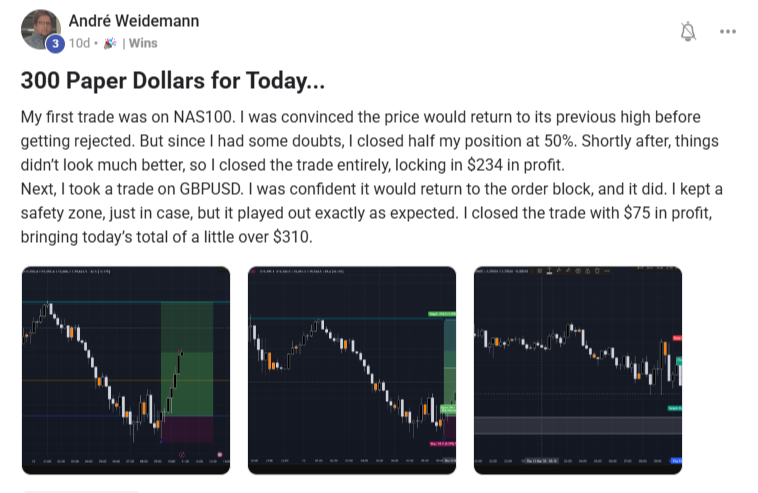Open the third GBPUSD chart thumbnail
This screenshot has width=758, height=493.
pos(577,370)
